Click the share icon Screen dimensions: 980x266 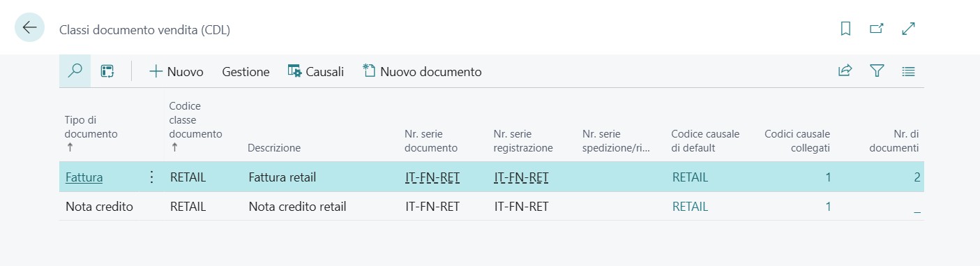[x=845, y=71]
